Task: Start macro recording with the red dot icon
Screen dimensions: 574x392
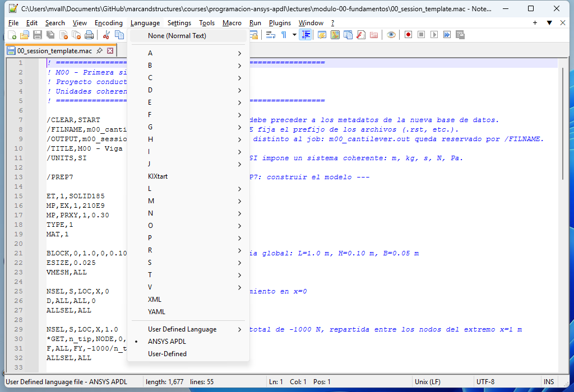Action: pyautogui.click(x=408, y=35)
